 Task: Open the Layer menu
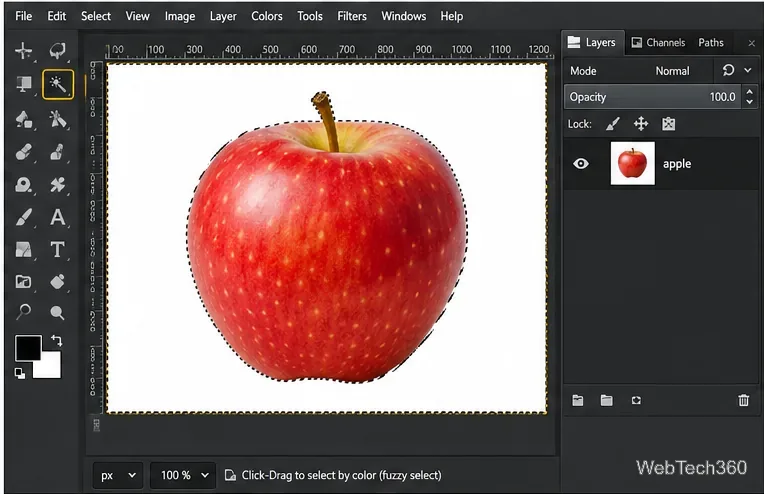223,16
